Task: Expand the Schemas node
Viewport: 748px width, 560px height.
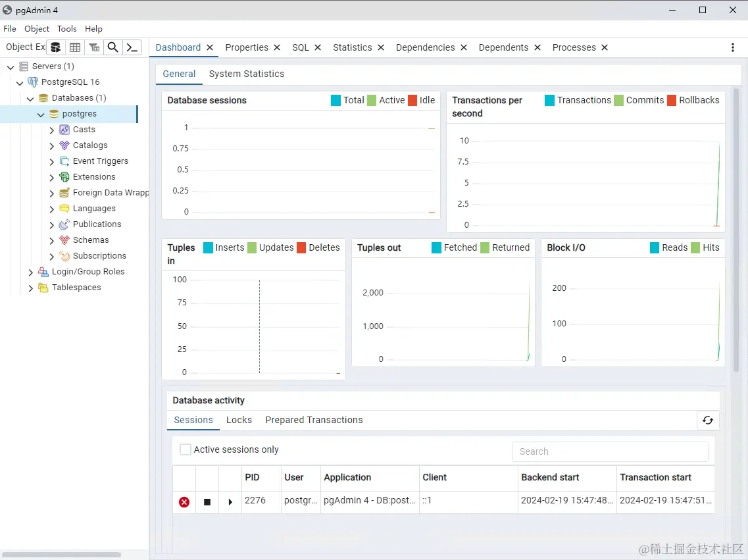Action: coord(51,240)
